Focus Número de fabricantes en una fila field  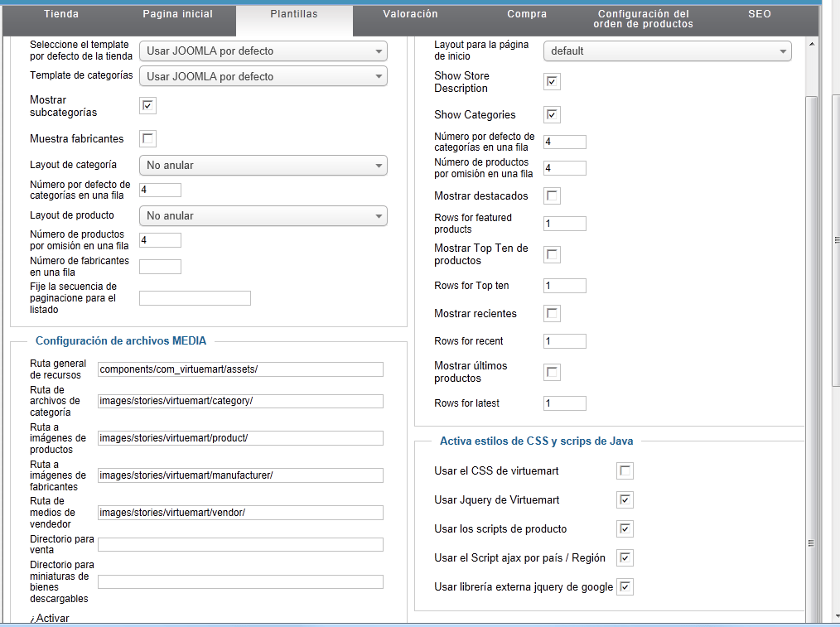(x=160, y=267)
